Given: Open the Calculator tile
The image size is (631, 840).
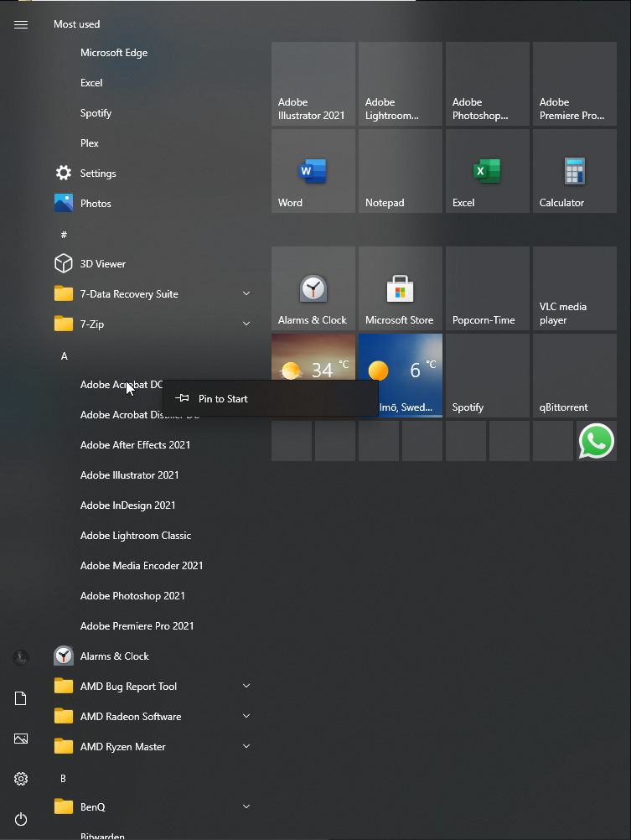Looking at the screenshot, I should click(x=574, y=171).
